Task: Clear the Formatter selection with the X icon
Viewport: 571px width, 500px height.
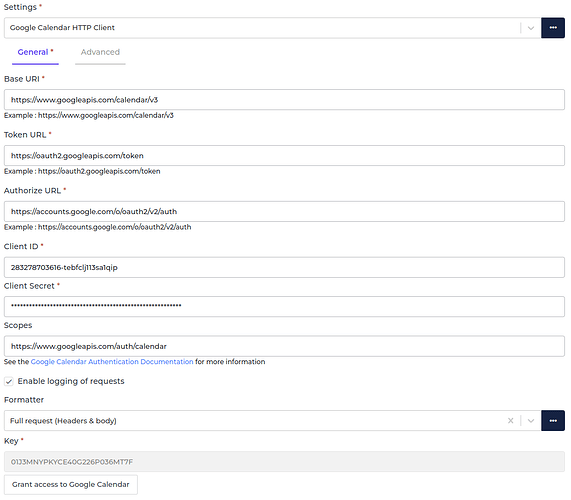Action: click(x=510, y=421)
